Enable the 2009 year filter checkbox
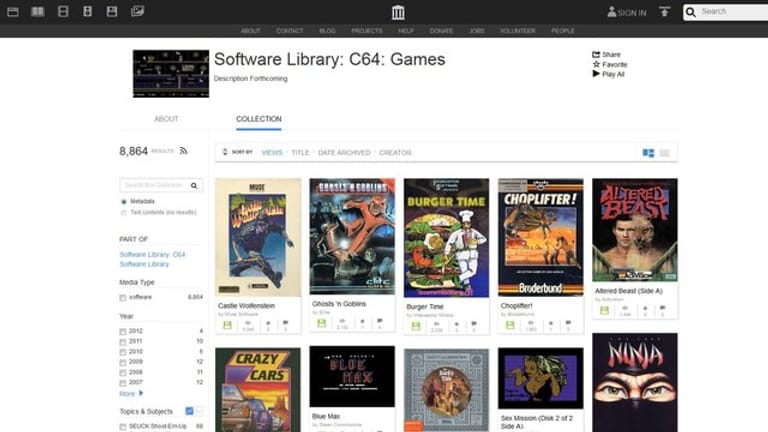The height and width of the screenshot is (432, 768). coord(123,361)
